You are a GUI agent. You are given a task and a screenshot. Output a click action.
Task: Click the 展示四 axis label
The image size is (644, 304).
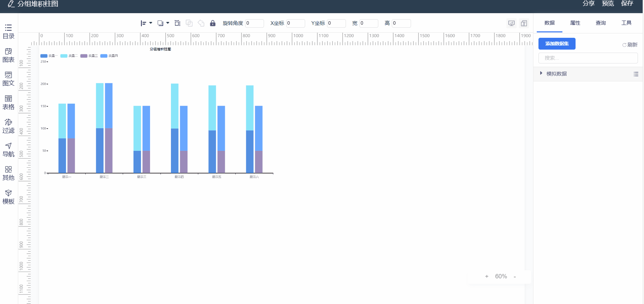point(179,177)
